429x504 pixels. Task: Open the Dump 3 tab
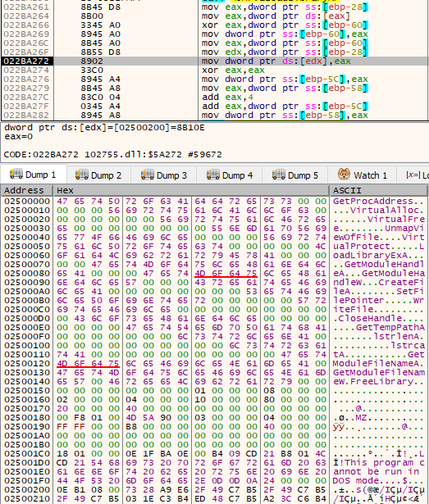click(164, 175)
